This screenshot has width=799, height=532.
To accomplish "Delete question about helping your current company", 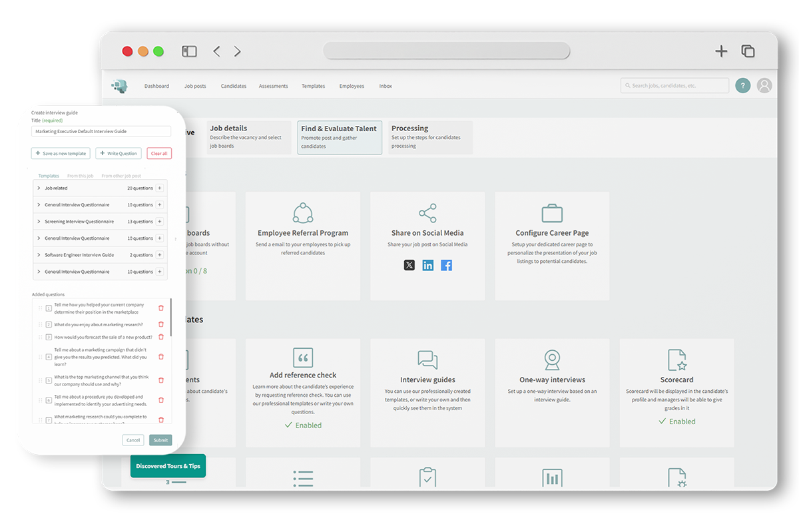I will [x=160, y=308].
